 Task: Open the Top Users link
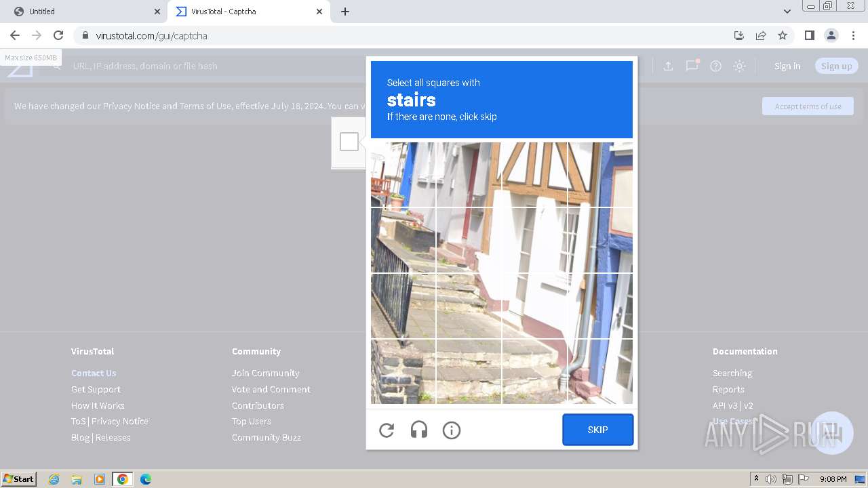(252, 421)
